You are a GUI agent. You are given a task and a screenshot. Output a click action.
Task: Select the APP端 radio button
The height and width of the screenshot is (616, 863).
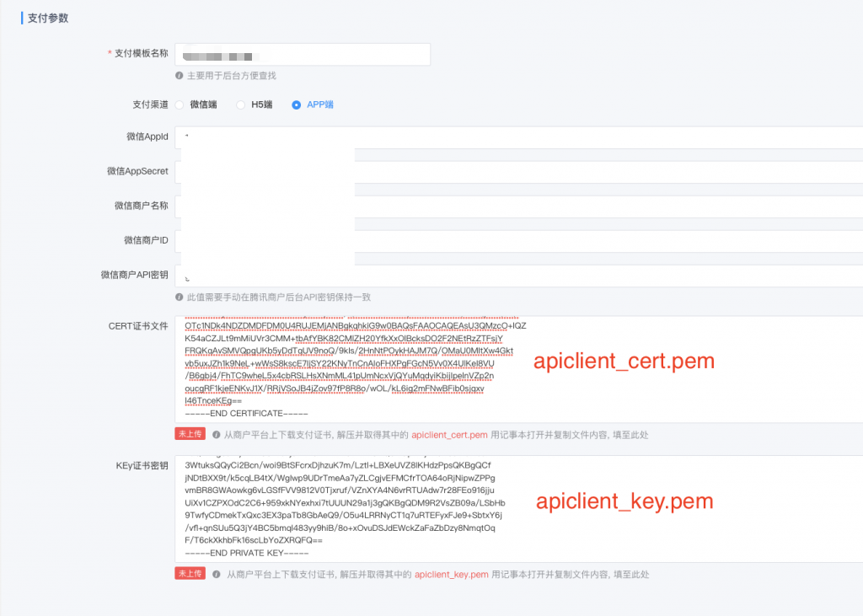[296, 105]
